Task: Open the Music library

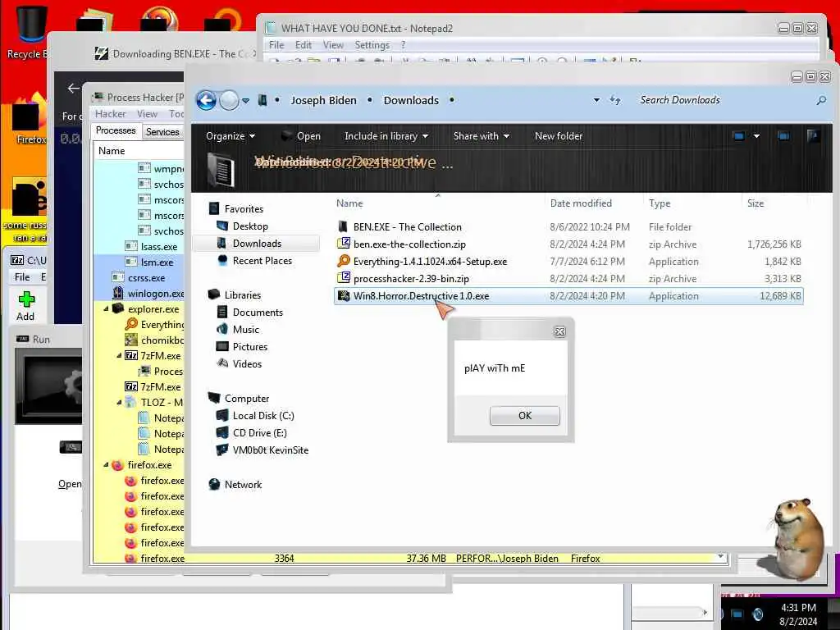Action: click(245, 330)
